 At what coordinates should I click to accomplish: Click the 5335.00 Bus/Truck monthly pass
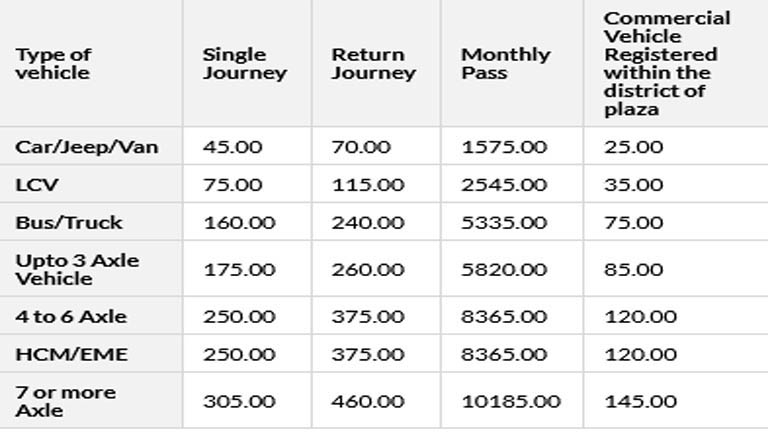tap(504, 222)
